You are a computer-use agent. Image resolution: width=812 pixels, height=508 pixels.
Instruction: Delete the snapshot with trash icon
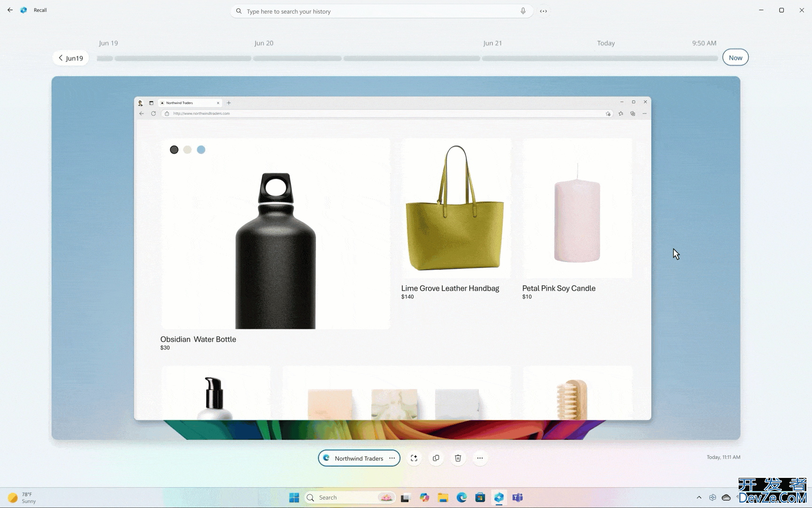click(x=458, y=458)
